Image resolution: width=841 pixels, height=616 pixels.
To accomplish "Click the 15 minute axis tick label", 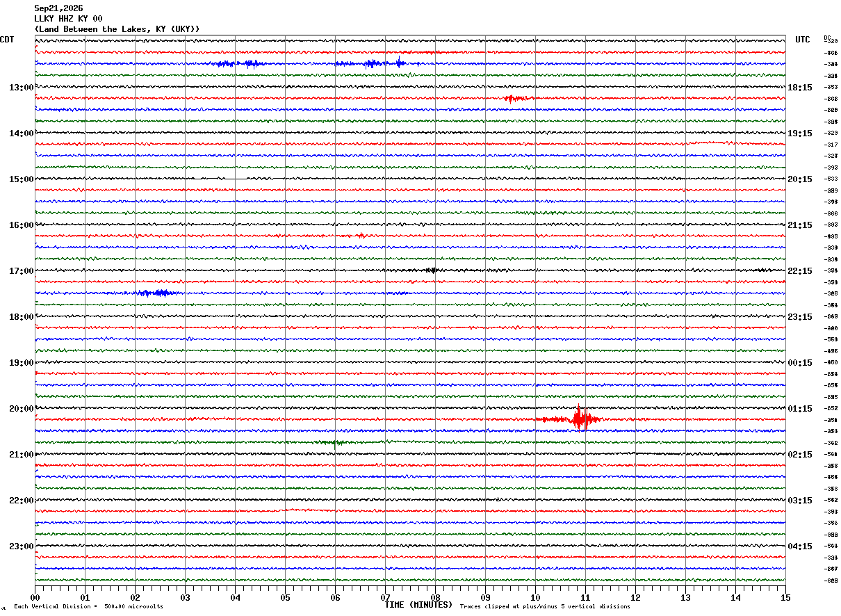I will (785, 597).
